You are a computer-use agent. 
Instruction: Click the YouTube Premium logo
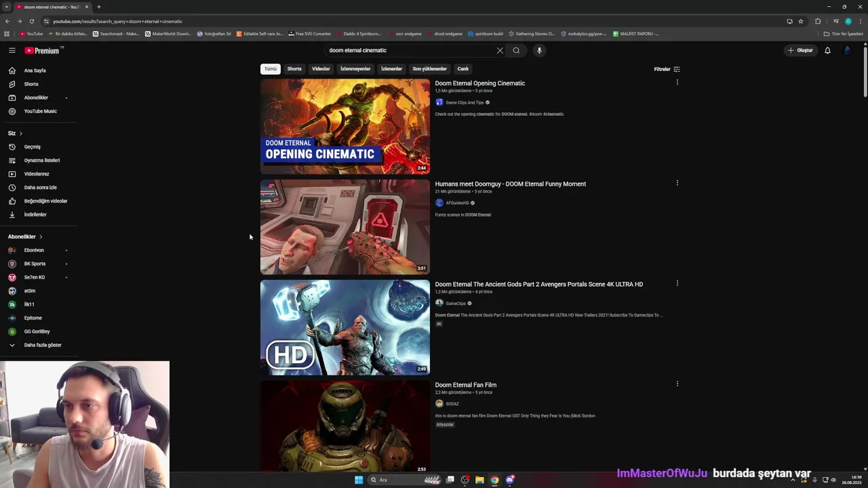(x=42, y=50)
